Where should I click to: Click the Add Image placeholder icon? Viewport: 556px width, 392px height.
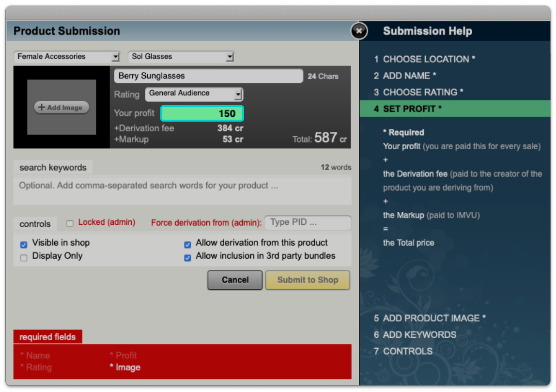(x=61, y=107)
